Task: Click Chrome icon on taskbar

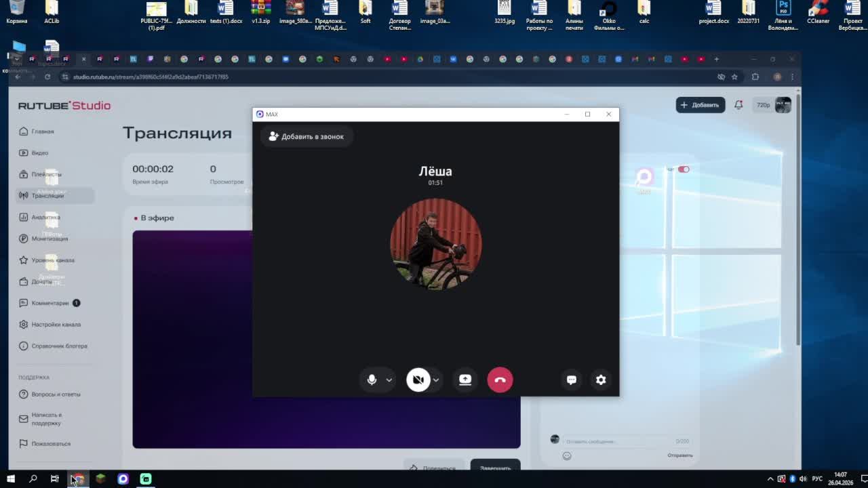Action: (x=78, y=479)
